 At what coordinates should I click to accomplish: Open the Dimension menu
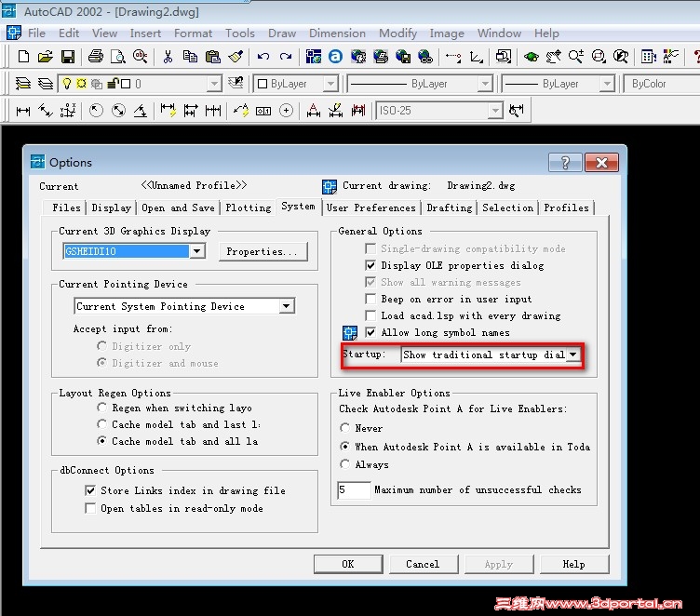(337, 33)
